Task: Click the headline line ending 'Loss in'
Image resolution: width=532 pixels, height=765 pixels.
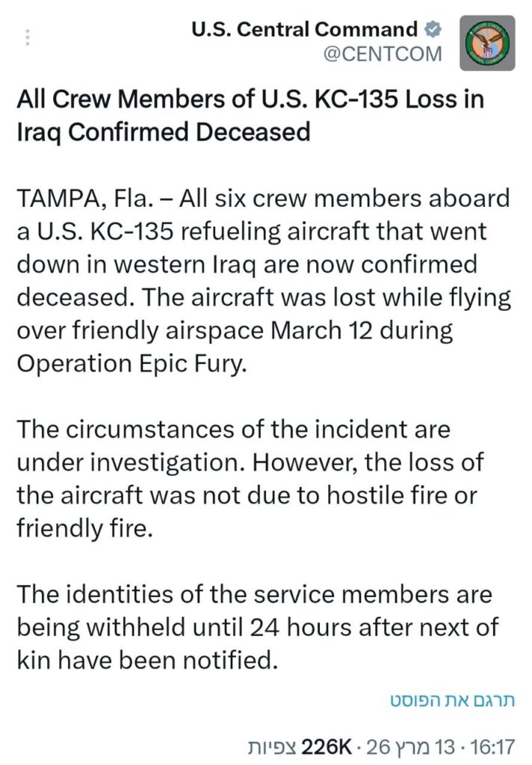Action: [x=250, y=99]
